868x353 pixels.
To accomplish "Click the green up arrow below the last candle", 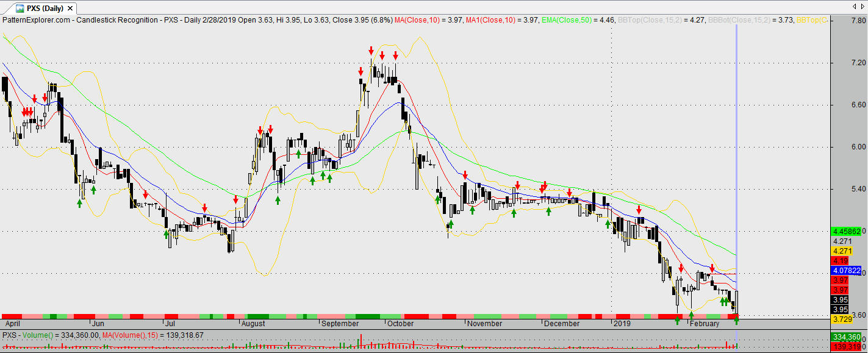I will point(736,321).
